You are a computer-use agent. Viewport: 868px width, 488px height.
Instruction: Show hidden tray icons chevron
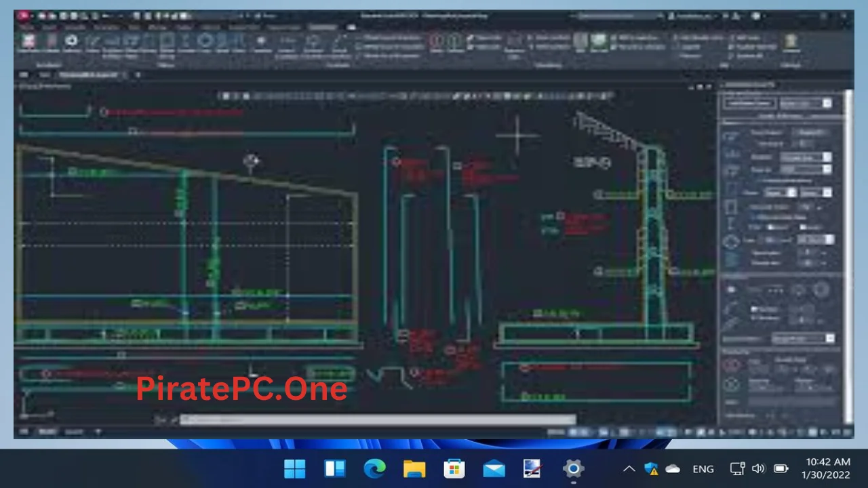click(629, 468)
